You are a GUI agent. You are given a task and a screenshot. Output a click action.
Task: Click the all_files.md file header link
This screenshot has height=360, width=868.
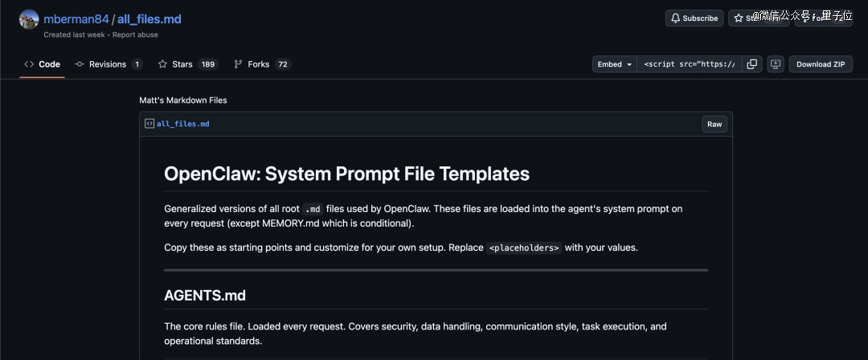183,124
